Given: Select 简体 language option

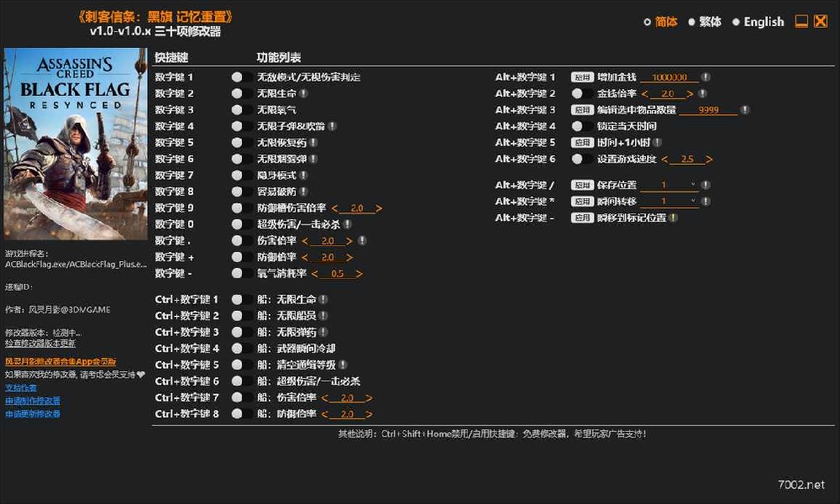Looking at the screenshot, I should coord(660,22).
